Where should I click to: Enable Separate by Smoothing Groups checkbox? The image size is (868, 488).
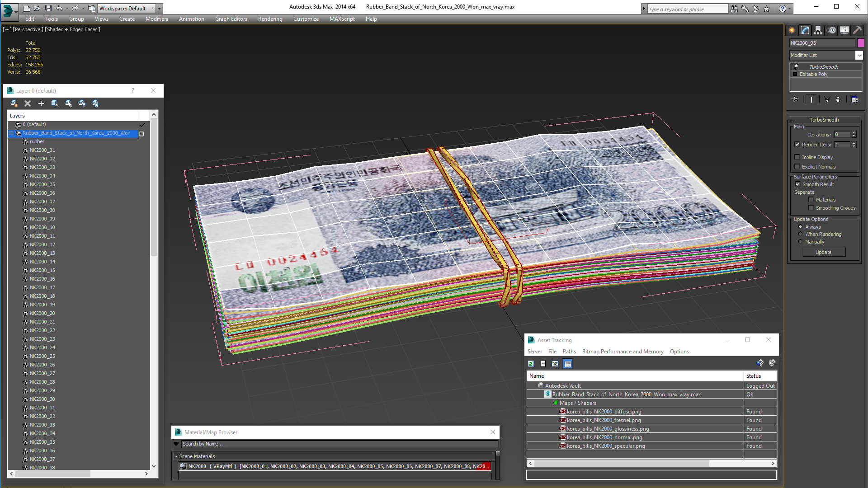[x=811, y=208]
